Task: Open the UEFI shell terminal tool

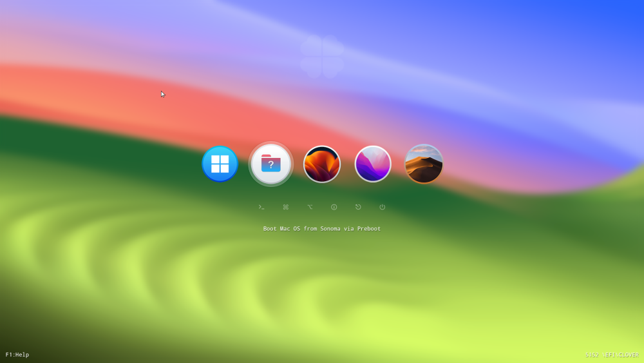Action: [261, 207]
